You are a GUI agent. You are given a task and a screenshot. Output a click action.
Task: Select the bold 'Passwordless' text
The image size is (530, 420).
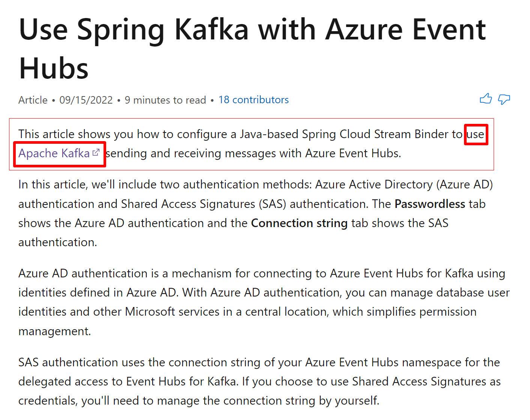click(x=429, y=204)
